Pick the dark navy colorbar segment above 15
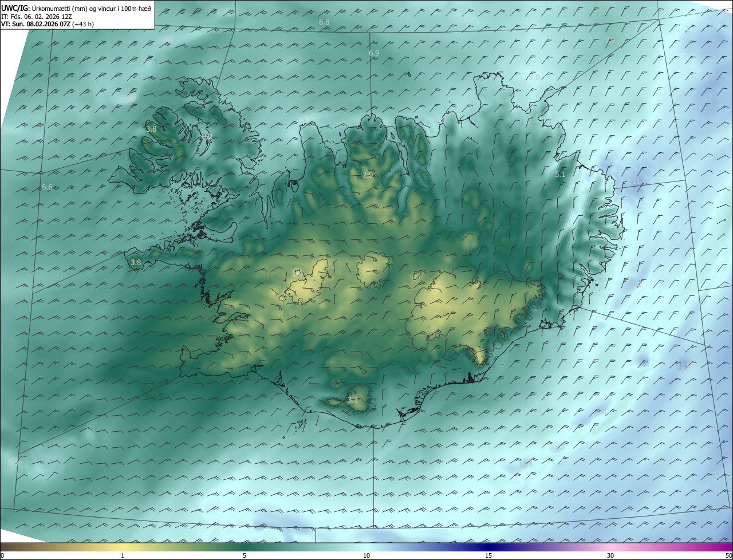Image resolution: width=733 pixels, height=560 pixels. pos(488,547)
